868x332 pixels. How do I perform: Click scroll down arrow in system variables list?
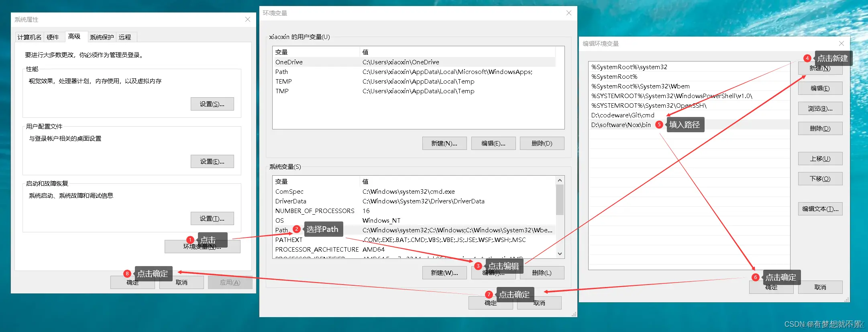[560, 254]
